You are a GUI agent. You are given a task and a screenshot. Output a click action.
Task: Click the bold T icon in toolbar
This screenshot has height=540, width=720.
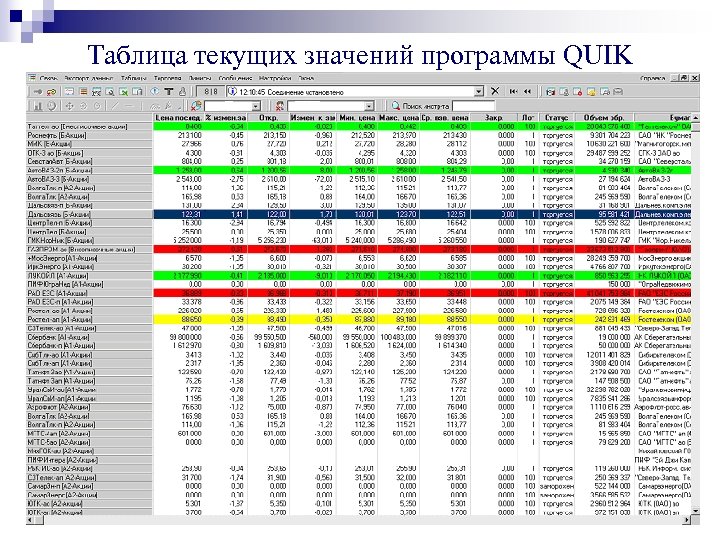click(169, 92)
